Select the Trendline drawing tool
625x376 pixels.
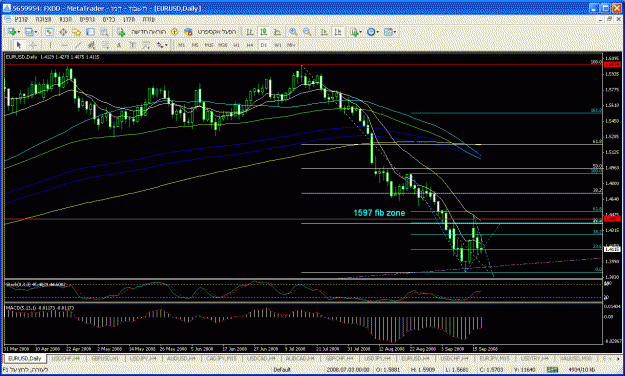(78, 45)
